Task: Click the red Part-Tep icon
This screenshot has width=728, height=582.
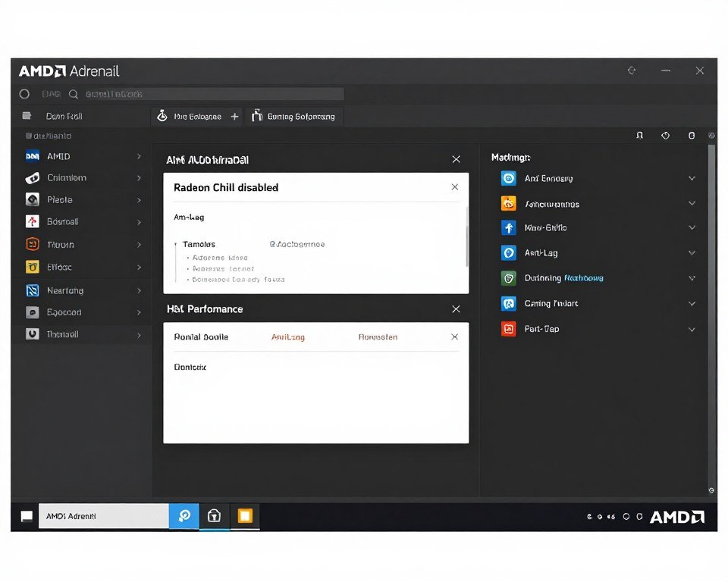Action: (509, 329)
